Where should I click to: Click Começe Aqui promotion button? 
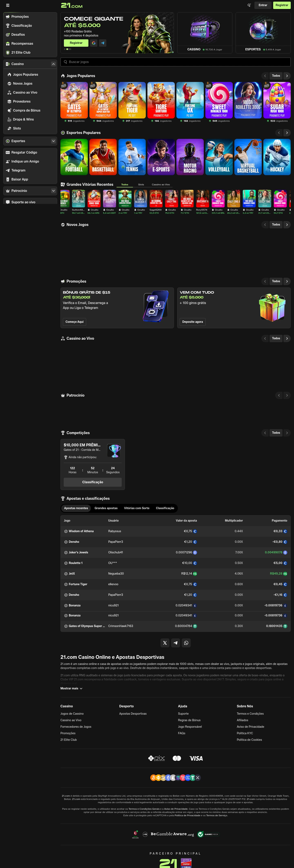(74, 322)
